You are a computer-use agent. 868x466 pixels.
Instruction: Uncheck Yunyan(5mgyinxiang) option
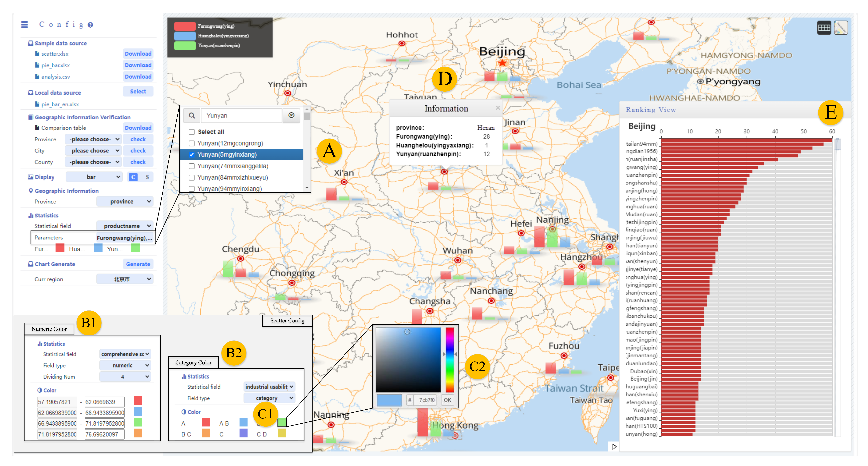[192, 155]
